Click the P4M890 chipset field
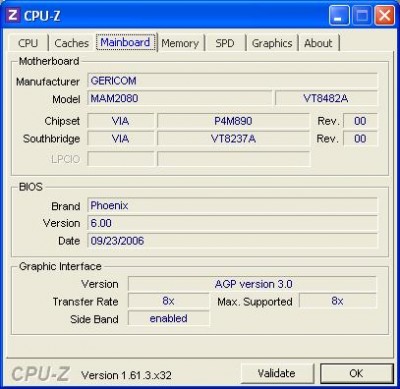The width and height of the screenshot is (400, 389). (x=233, y=121)
